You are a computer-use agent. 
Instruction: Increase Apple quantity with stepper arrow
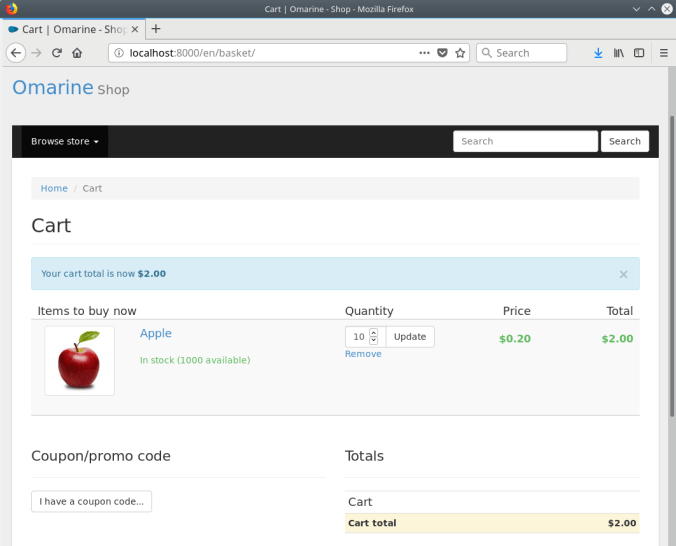[374, 332]
